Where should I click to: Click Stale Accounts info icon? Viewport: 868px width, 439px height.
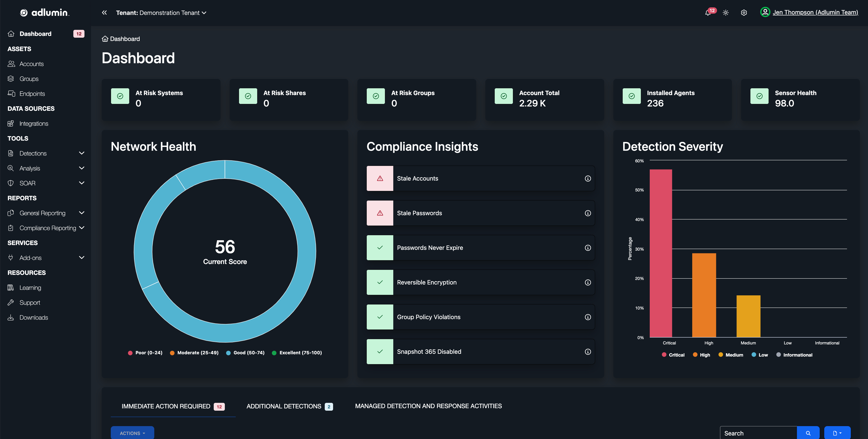pos(588,179)
